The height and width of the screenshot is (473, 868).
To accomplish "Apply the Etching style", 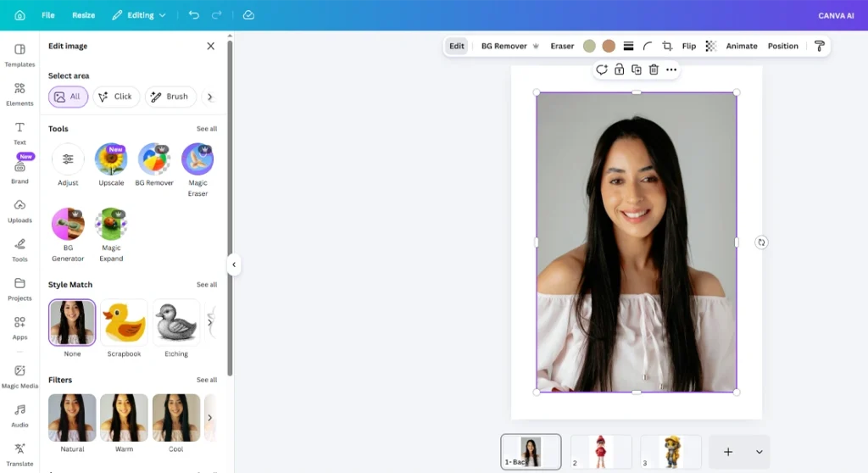I will [x=176, y=322].
